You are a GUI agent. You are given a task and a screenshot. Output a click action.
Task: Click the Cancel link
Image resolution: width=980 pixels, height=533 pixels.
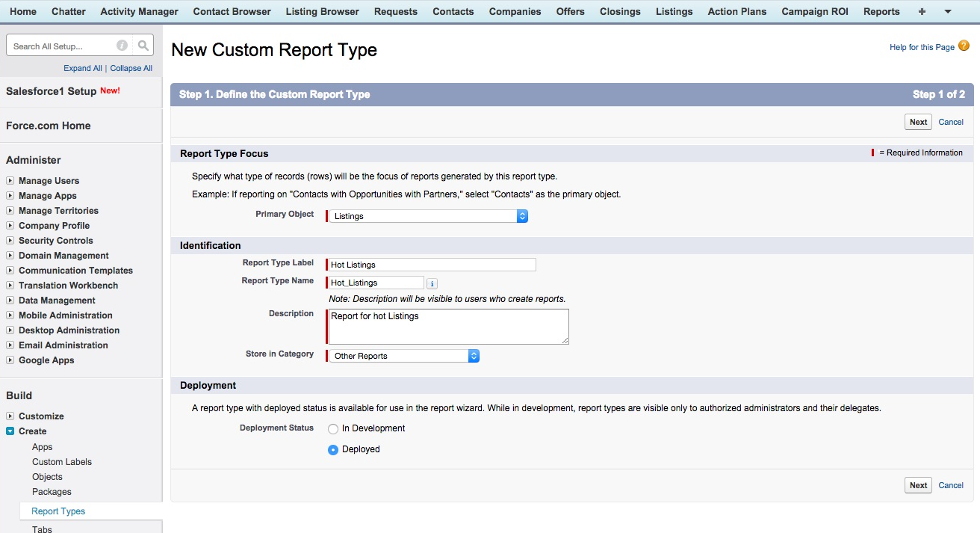[x=950, y=122]
